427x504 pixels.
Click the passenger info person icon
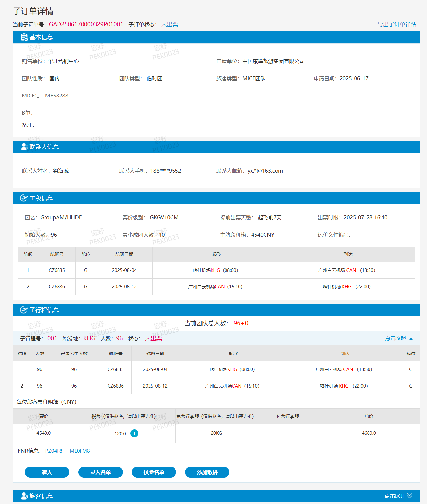click(x=24, y=496)
